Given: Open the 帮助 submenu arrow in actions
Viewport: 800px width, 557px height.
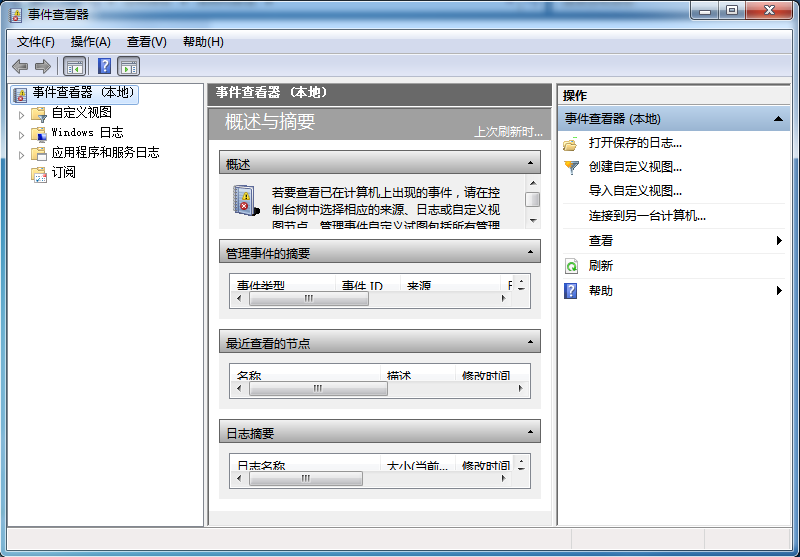Looking at the screenshot, I should tap(779, 290).
